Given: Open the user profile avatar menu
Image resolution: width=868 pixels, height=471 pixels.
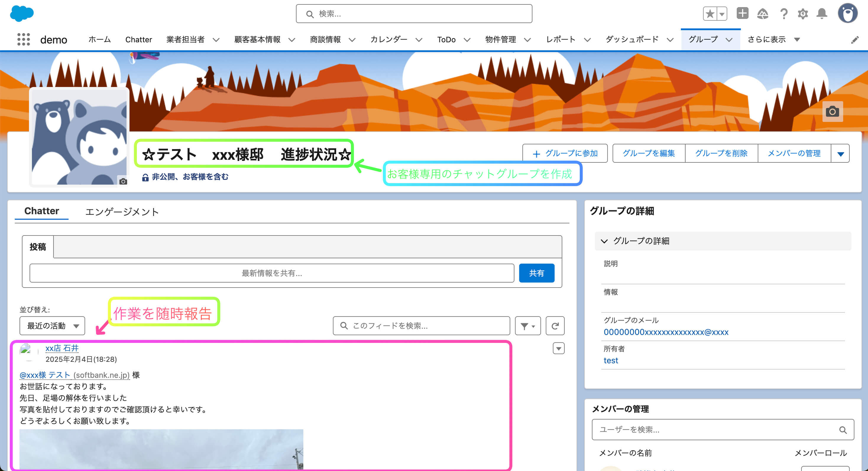Looking at the screenshot, I should 847,14.
